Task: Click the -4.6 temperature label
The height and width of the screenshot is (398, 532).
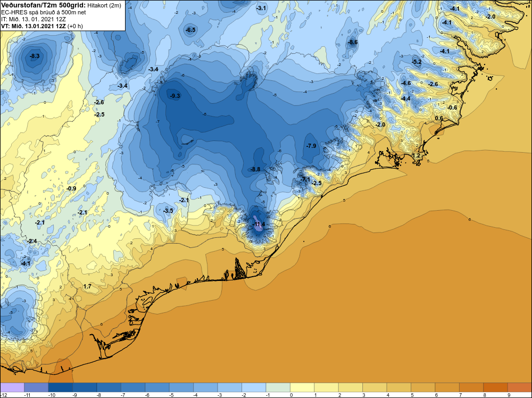Action: [x=406, y=83]
